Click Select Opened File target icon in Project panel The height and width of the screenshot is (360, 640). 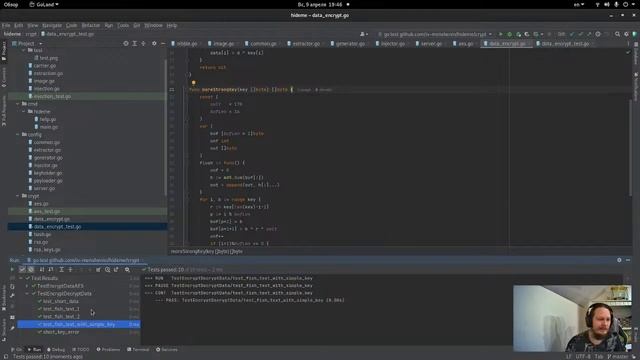[126, 43]
